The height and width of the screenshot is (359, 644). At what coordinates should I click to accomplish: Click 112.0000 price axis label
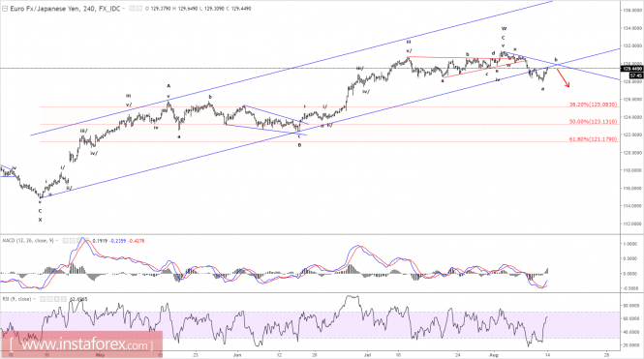632,224
